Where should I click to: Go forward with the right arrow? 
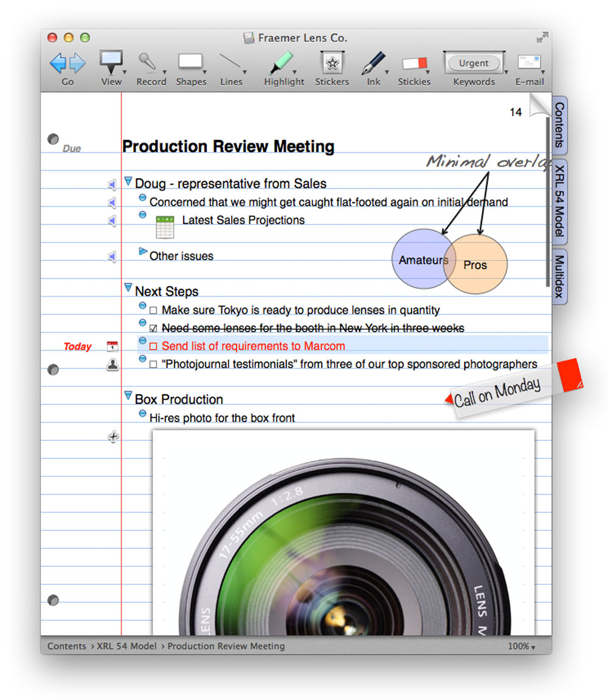77,63
